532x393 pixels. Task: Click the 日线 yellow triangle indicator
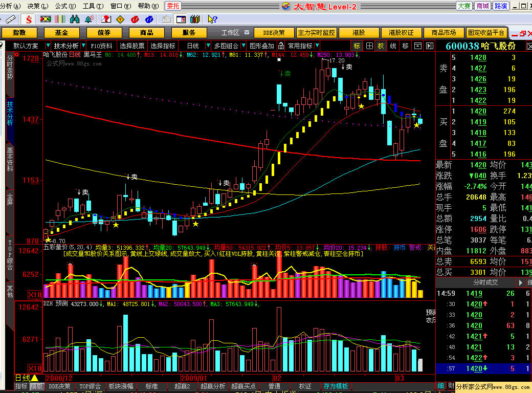[35, 378]
